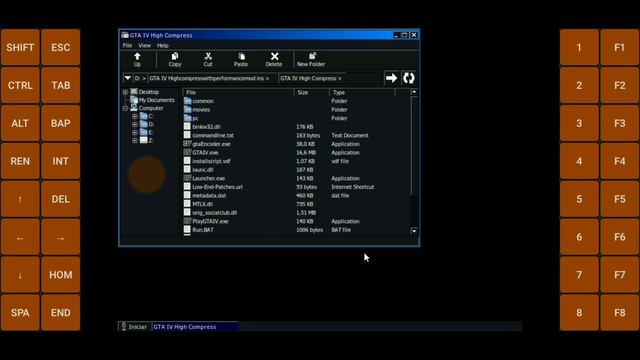Tap the SHIFT overlay key
This screenshot has height=360, width=640.
tap(20, 47)
